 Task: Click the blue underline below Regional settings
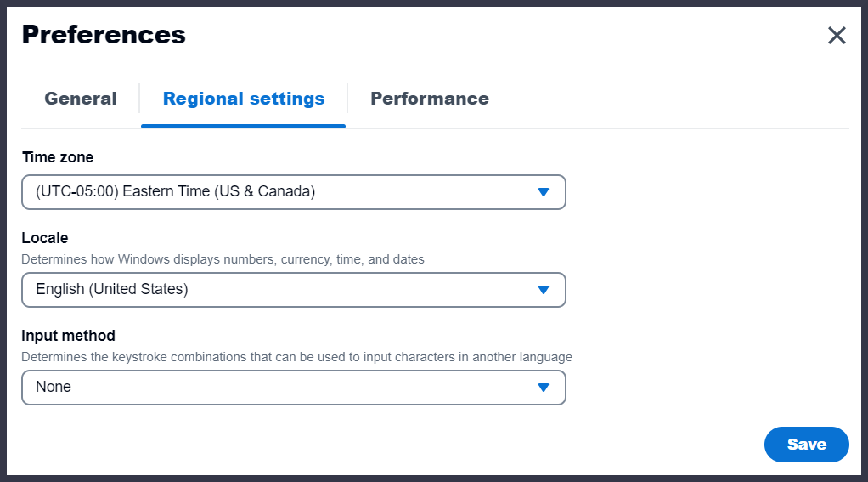(243, 125)
